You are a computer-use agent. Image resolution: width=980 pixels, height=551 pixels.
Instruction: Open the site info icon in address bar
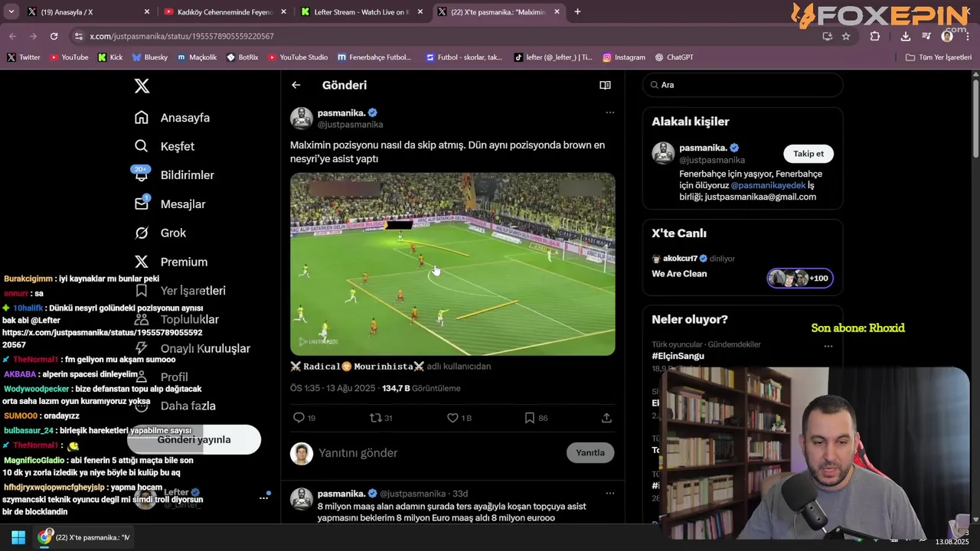(x=78, y=36)
